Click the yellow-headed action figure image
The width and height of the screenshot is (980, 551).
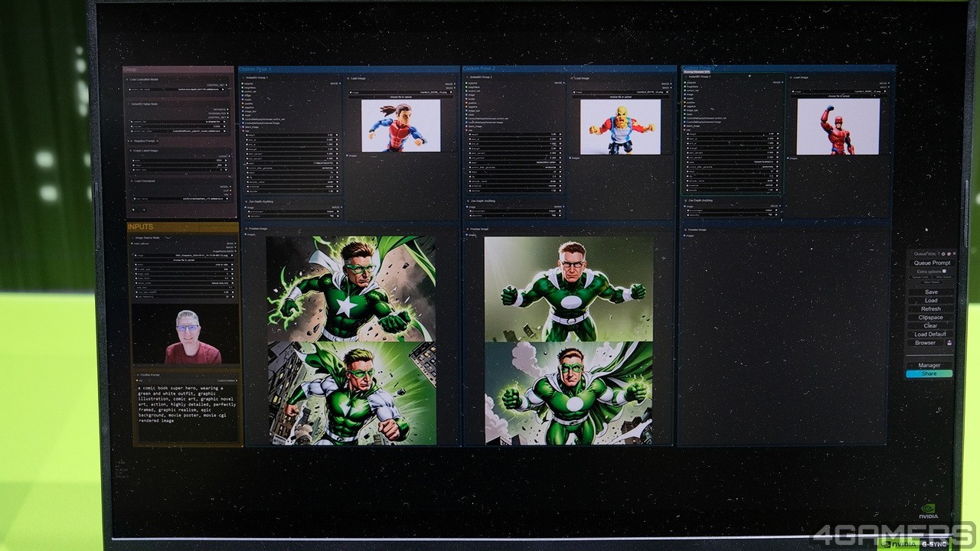click(620, 127)
